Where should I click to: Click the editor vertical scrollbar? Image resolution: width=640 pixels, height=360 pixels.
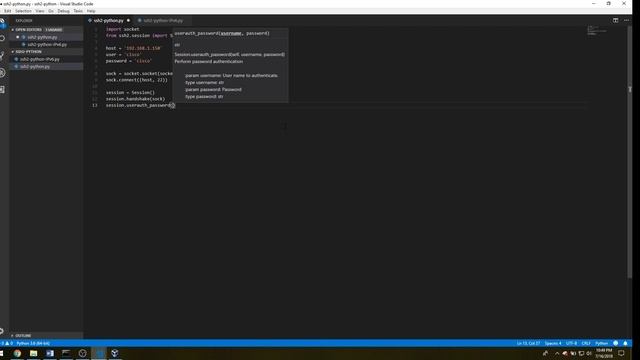pyautogui.click(x=629, y=153)
